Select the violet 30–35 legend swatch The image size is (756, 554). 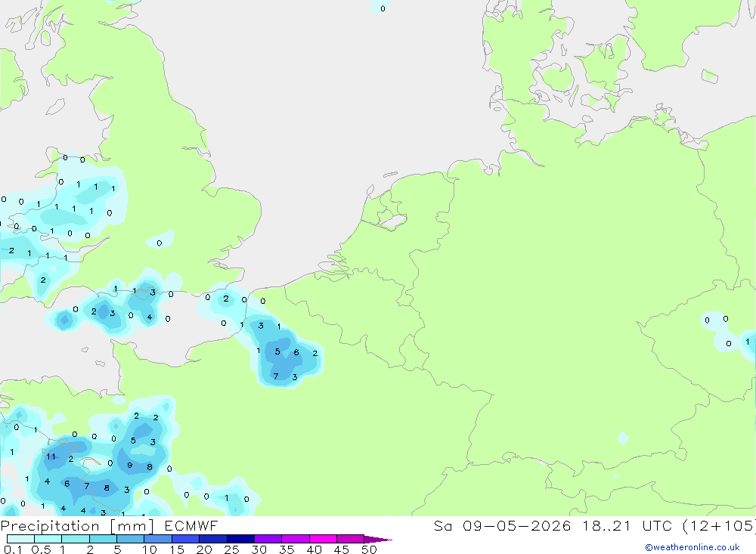pyautogui.click(x=268, y=539)
